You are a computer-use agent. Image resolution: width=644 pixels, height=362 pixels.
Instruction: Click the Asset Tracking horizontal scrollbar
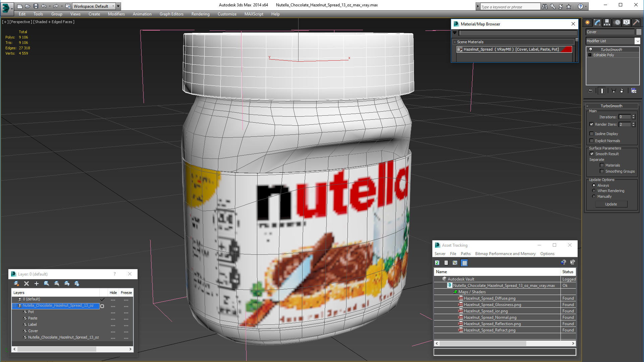(x=505, y=343)
